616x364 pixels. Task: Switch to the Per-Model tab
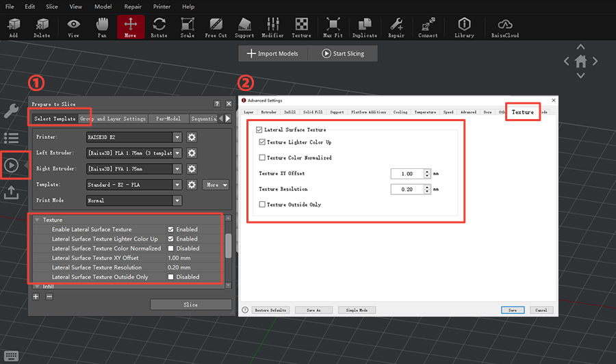(168, 118)
